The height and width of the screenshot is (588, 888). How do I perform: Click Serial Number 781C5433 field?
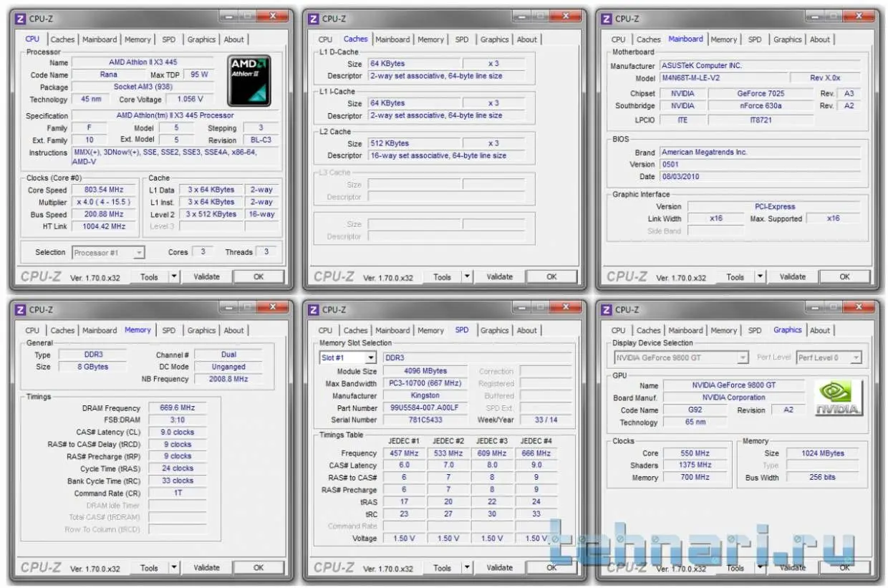(x=425, y=420)
